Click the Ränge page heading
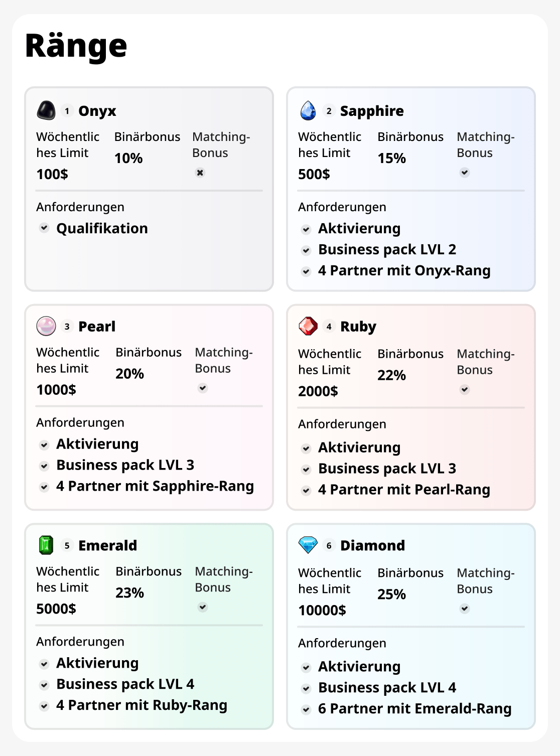The image size is (560, 756). tap(76, 46)
